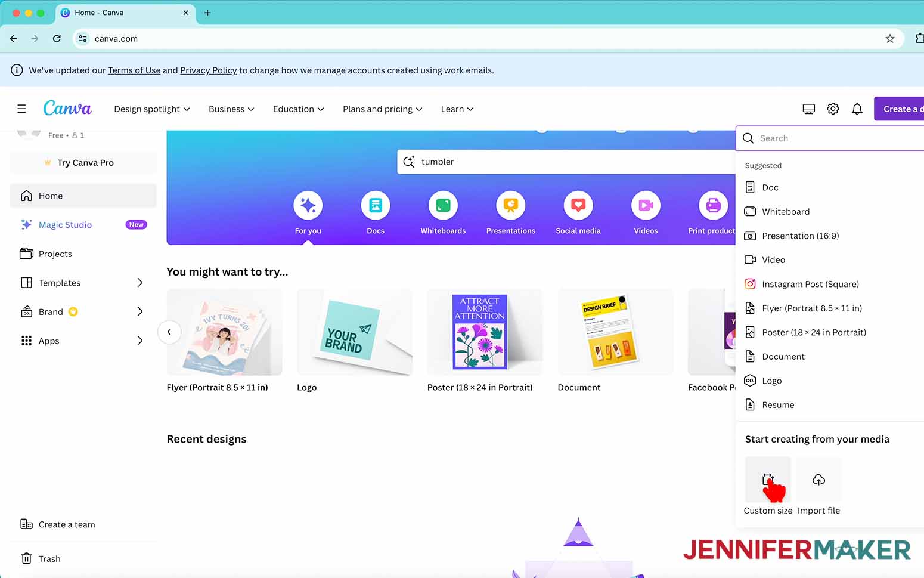
Task: Choose Flyer (Portrait 8.5 × 11 in) option
Action: click(830, 308)
